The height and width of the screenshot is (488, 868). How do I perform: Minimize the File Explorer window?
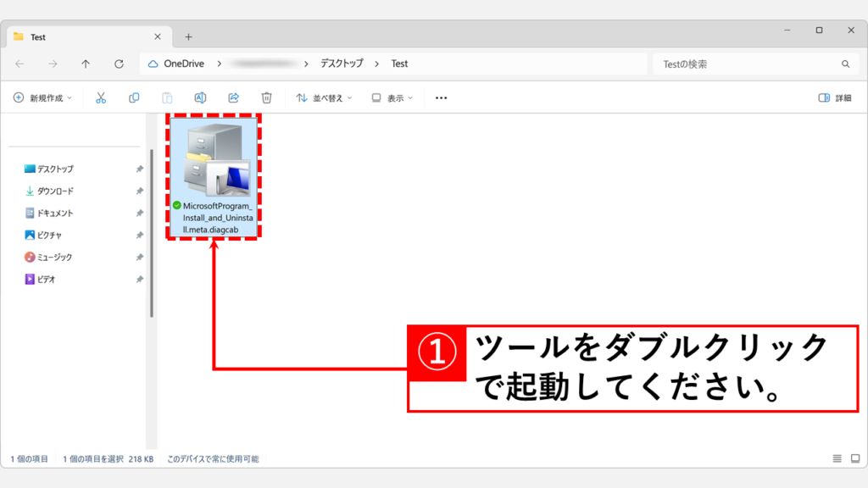point(787,30)
